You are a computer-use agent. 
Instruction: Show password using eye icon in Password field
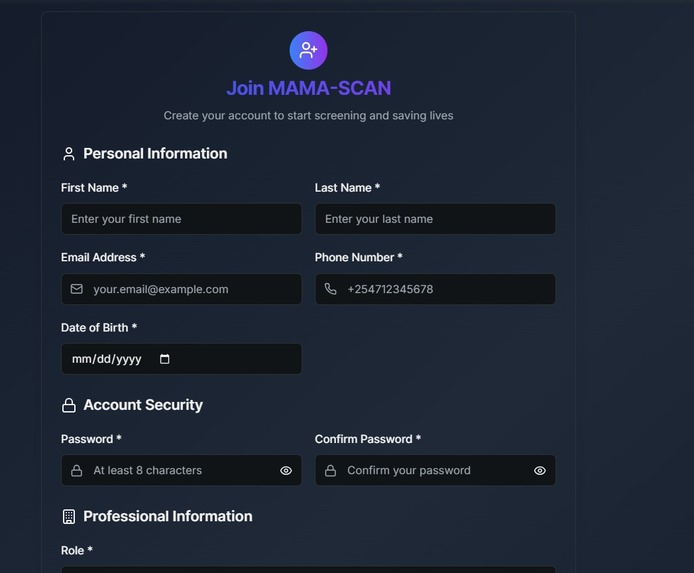(286, 470)
